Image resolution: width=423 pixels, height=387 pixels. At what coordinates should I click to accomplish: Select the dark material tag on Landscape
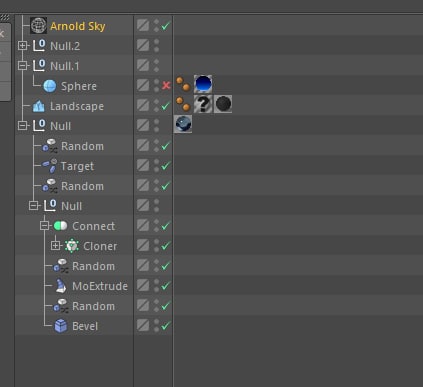click(x=223, y=104)
